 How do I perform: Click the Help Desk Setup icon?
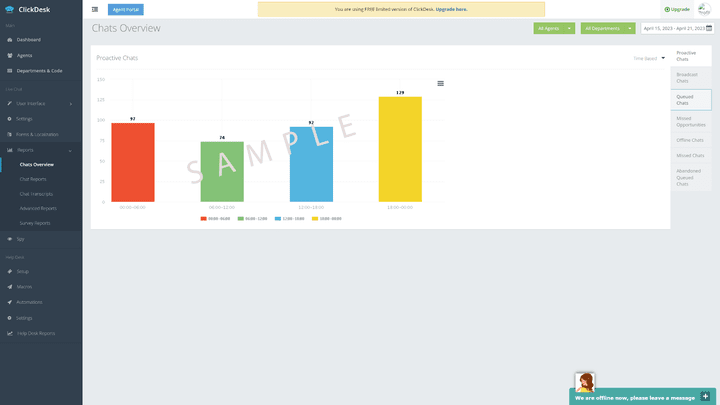(10, 271)
